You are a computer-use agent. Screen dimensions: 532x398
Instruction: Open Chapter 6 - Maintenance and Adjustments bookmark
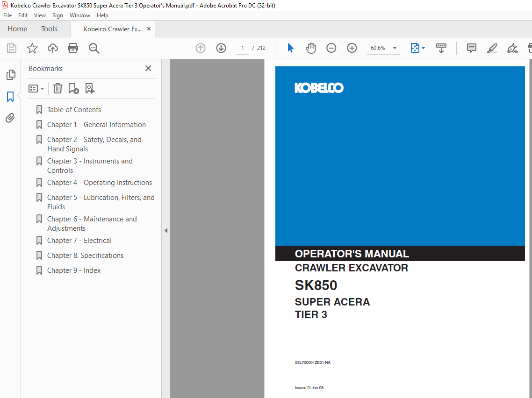coord(92,224)
